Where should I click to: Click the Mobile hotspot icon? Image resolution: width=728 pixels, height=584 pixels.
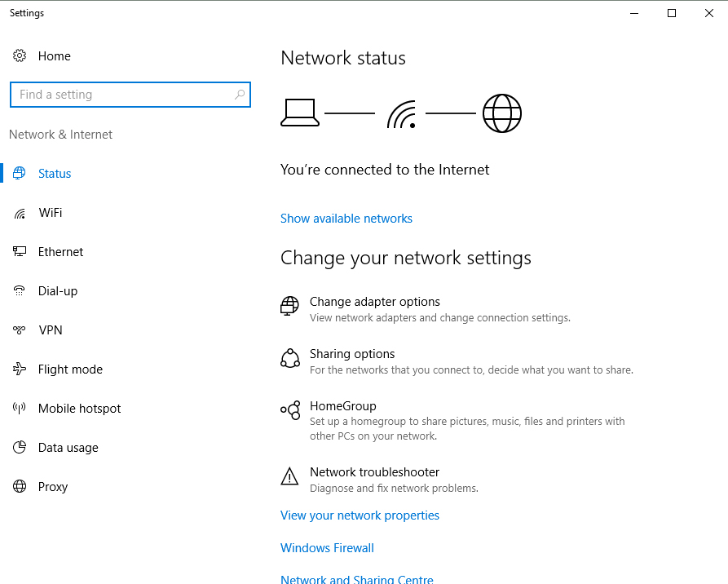coord(20,409)
